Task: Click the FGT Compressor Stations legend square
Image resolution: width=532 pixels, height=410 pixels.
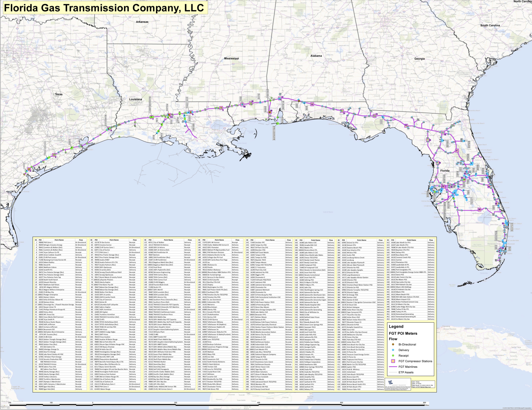Action: 393,361
